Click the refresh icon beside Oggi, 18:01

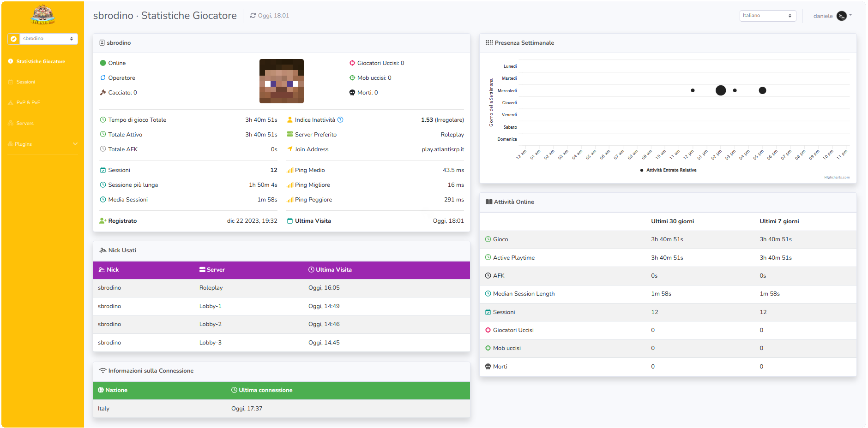click(253, 16)
